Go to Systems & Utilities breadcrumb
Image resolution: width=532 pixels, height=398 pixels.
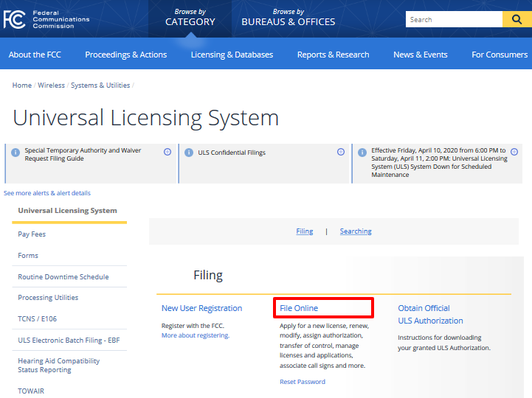point(100,85)
